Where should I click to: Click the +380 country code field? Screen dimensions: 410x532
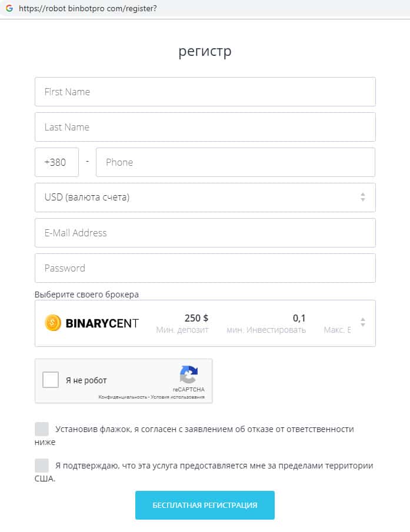tap(56, 162)
